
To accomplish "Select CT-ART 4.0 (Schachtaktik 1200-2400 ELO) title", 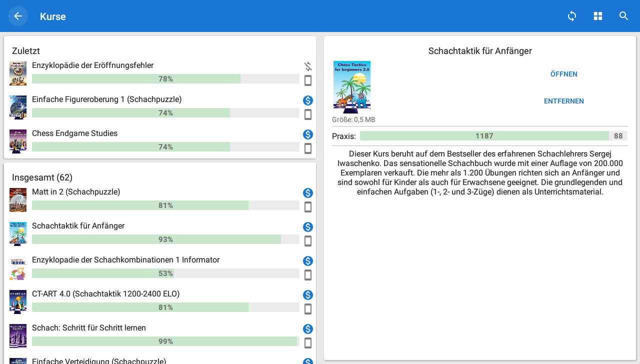I will (x=106, y=294).
